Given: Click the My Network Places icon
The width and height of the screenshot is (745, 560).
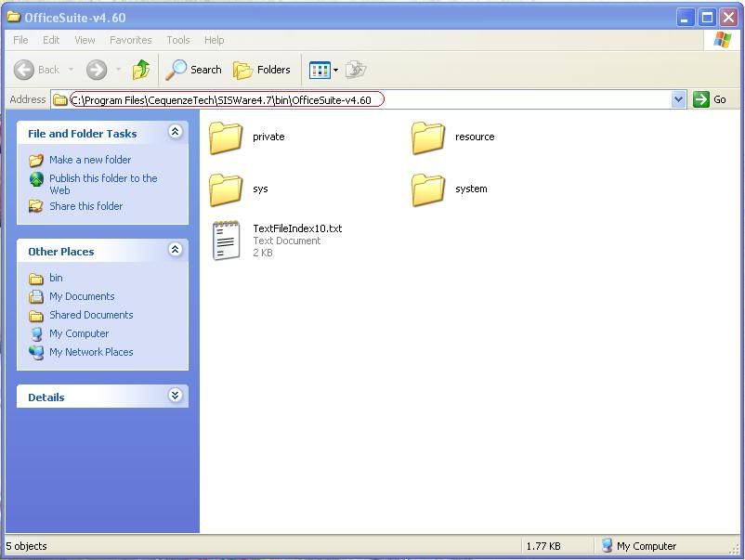Looking at the screenshot, I should (x=36, y=352).
